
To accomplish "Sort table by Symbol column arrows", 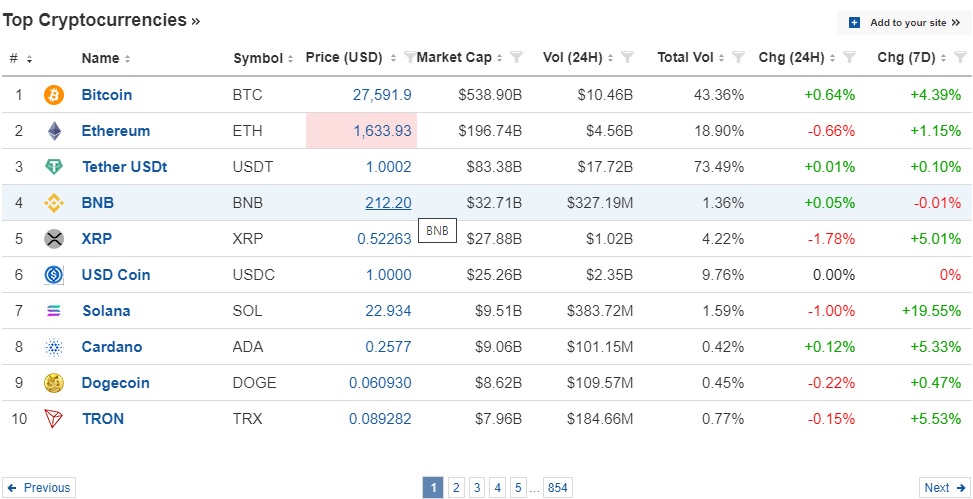I will tap(290, 59).
